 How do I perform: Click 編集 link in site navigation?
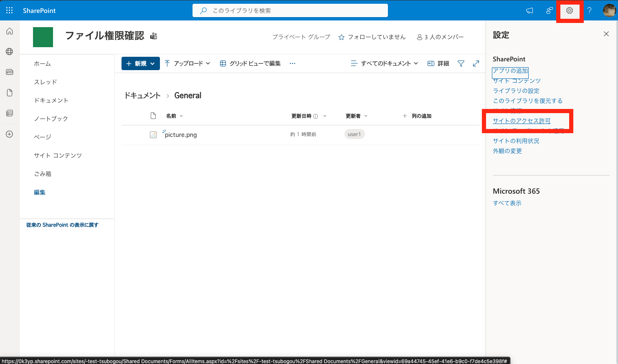coord(40,192)
